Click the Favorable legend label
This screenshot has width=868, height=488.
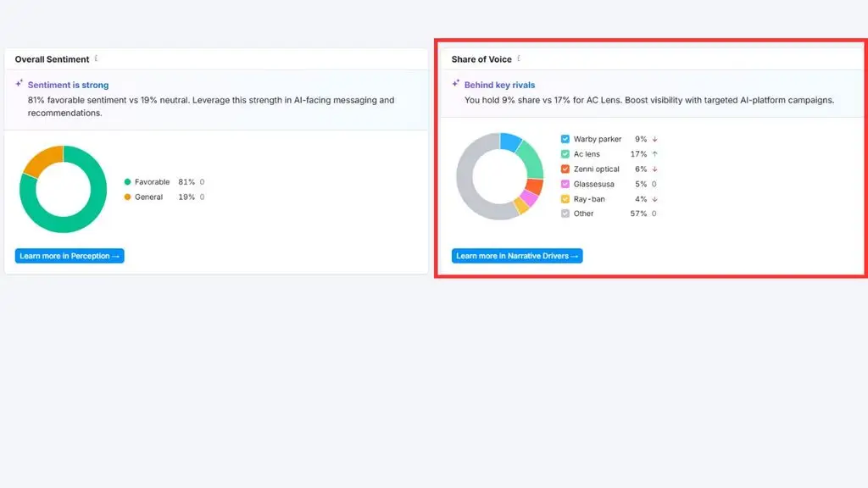click(153, 182)
